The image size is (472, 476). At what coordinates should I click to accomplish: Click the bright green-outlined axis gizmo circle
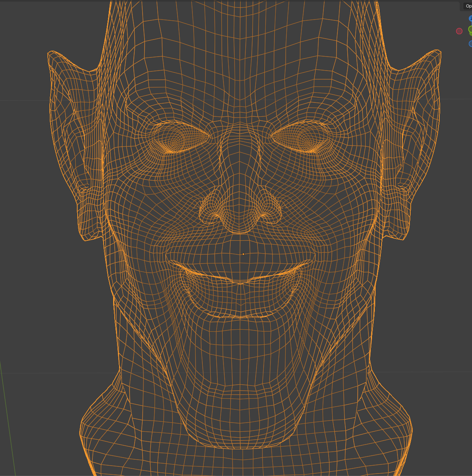pos(470,30)
